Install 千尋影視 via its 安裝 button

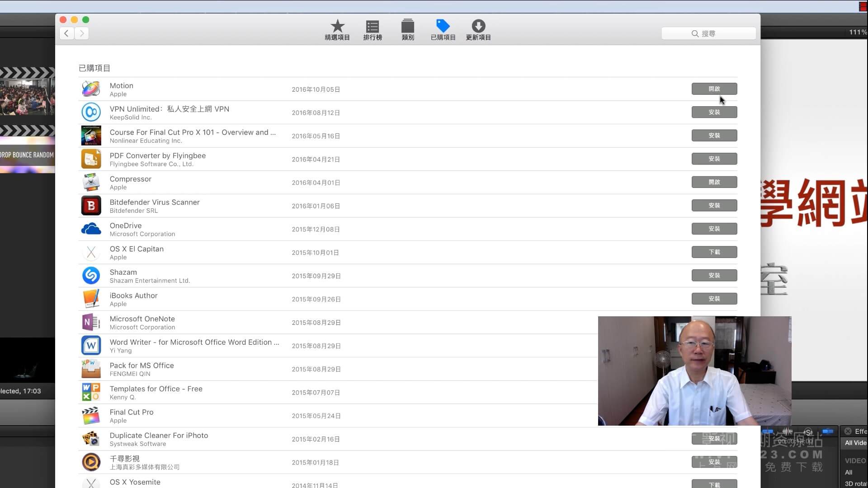tap(714, 462)
